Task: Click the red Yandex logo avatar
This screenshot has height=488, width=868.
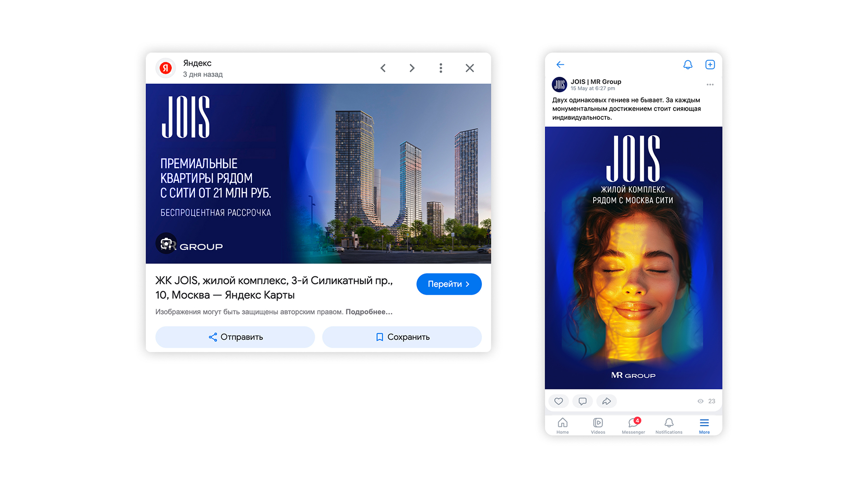Action: tap(165, 68)
